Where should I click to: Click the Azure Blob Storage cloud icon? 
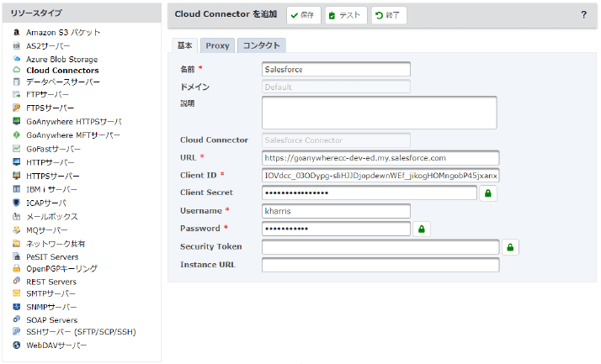[17, 59]
